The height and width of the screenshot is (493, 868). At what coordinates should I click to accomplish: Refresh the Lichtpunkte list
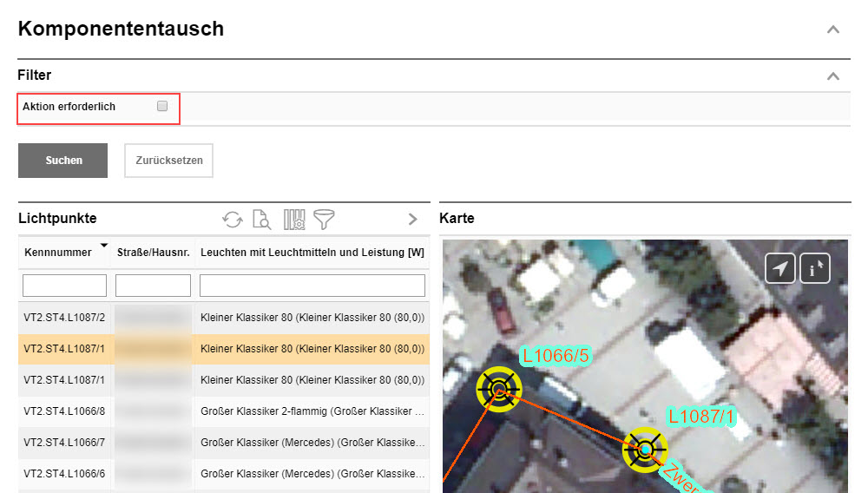click(233, 219)
